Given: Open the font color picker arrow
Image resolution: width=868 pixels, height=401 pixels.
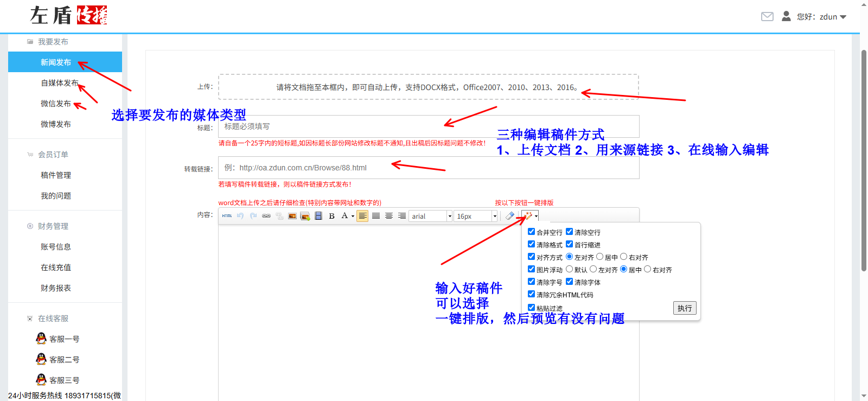Looking at the screenshot, I should coord(353,216).
